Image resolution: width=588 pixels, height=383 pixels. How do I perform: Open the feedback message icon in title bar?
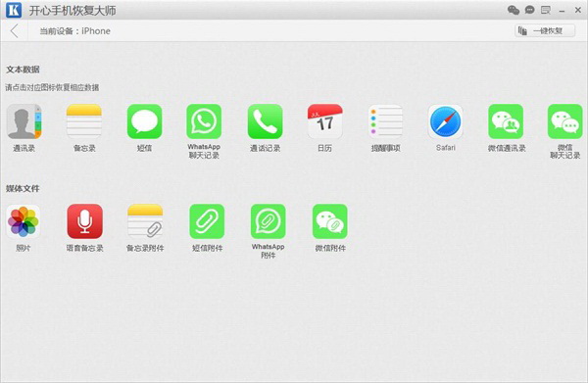point(546,10)
